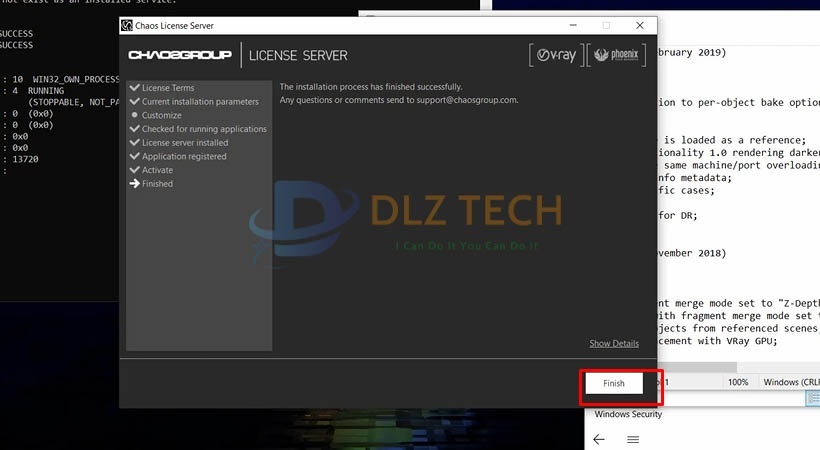Minimize the Chaos License Server window
The height and width of the screenshot is (450, 820).
point(573,25)
